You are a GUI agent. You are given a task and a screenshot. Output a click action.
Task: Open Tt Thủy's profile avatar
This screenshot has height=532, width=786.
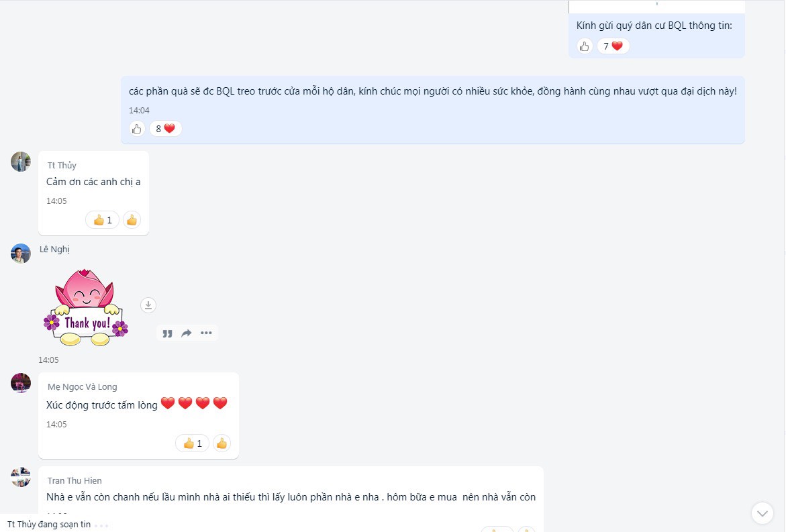[x=21, y=162]
